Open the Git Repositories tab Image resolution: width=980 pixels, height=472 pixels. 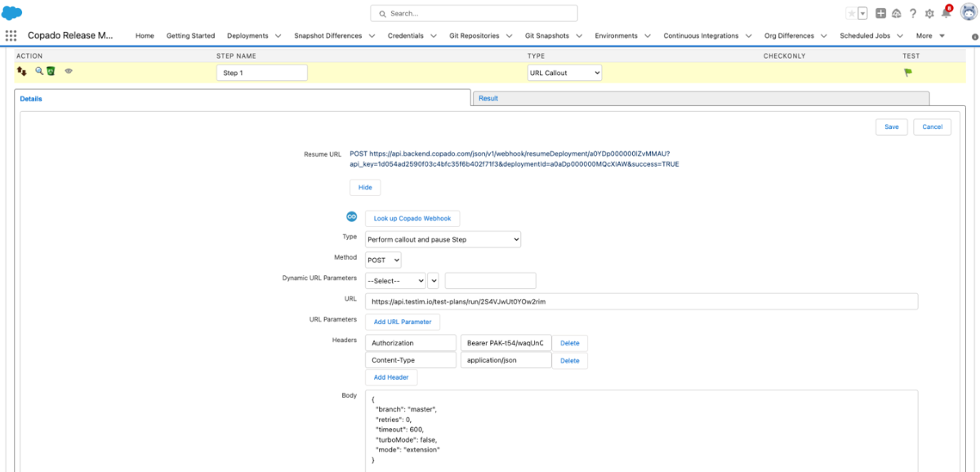[474, 36]
